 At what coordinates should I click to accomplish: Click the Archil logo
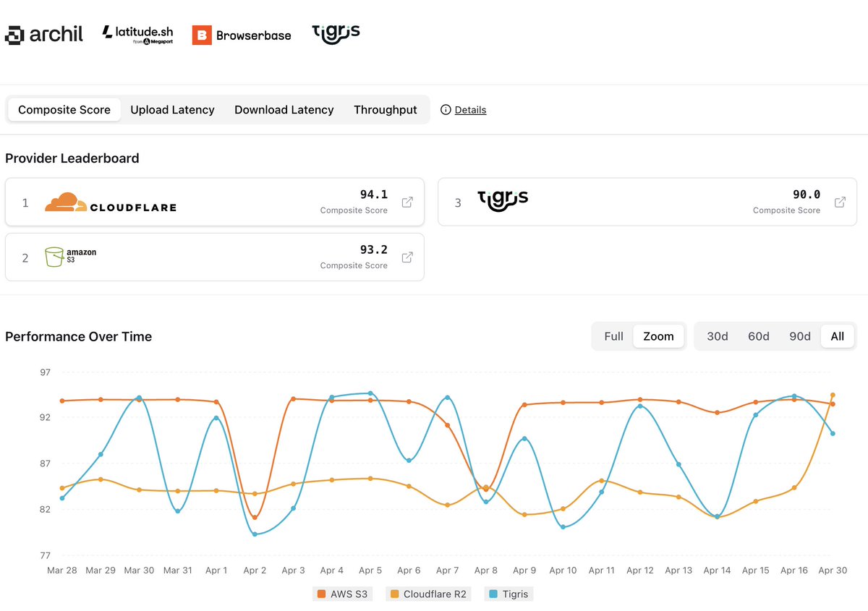point(44,34)
